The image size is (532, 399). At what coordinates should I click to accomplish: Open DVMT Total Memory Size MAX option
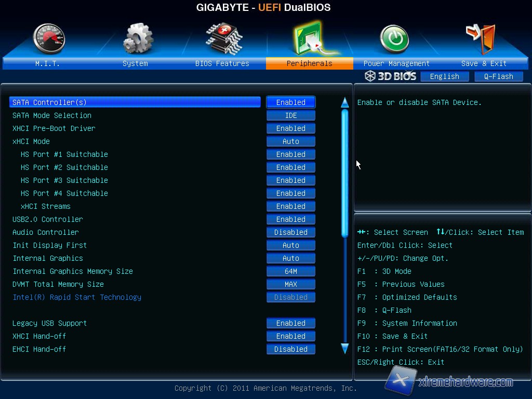tap(291, 284)
